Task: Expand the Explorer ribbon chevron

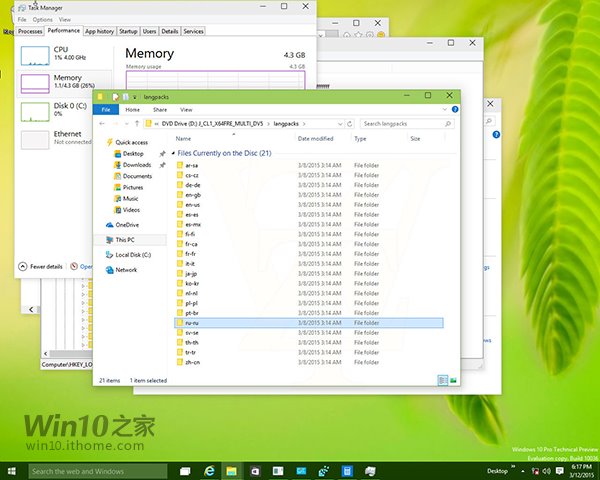Action: click(x=444, y=109)
